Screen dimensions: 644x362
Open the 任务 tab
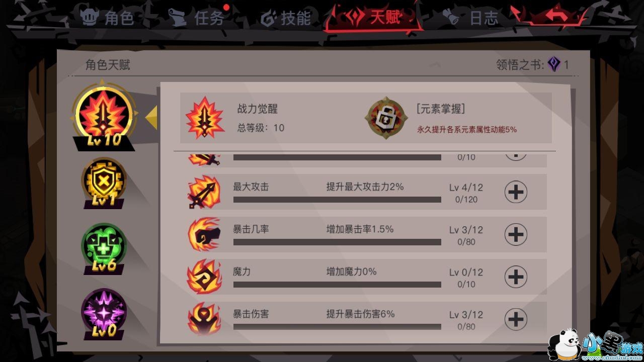(197, 18)
